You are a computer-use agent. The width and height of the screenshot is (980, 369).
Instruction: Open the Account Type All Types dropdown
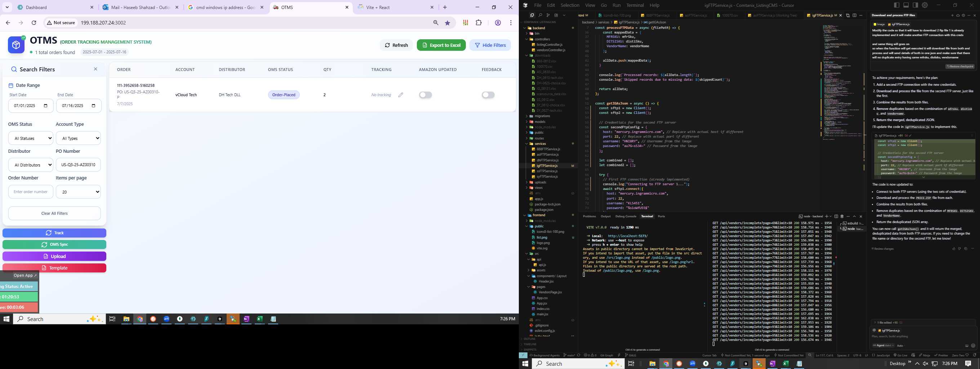(79, 138)
